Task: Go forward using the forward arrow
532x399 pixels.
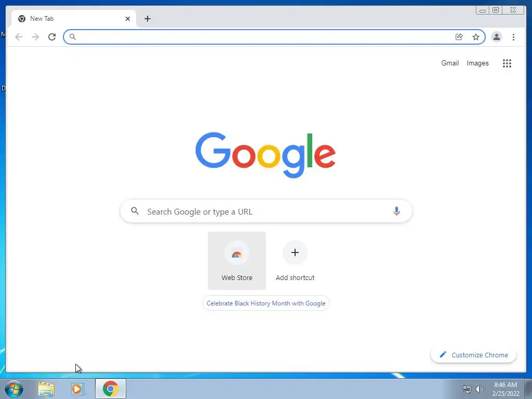Action: (x=35, y=37)
